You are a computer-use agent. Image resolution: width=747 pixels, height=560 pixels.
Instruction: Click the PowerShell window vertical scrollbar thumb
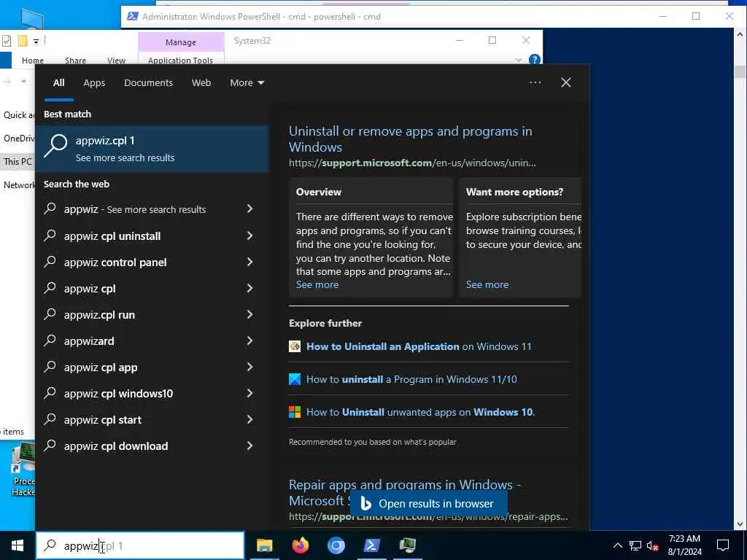tap(740, 72)
